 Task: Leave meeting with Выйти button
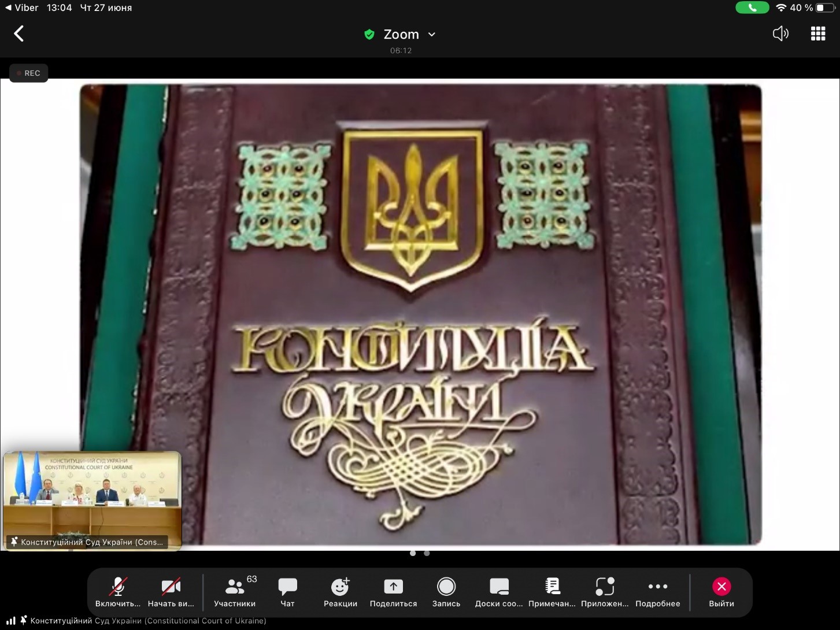(721, 592)
